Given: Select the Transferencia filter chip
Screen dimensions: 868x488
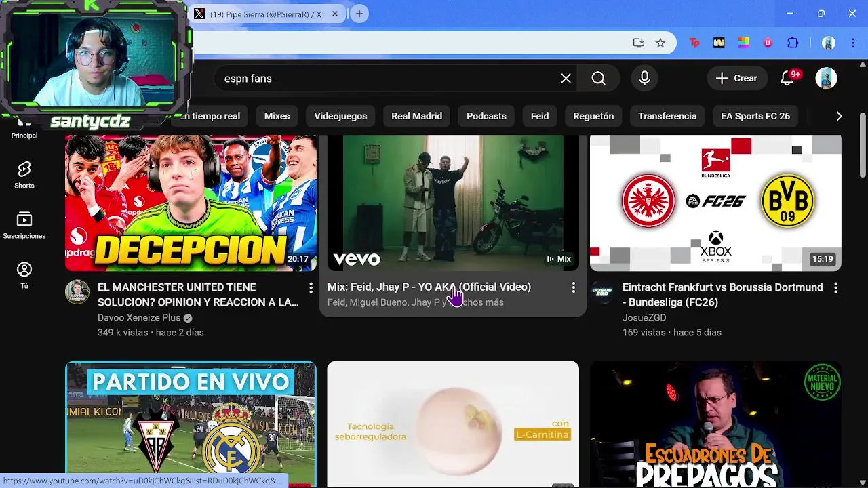Looking at the screenshot, I should (667, 116).
